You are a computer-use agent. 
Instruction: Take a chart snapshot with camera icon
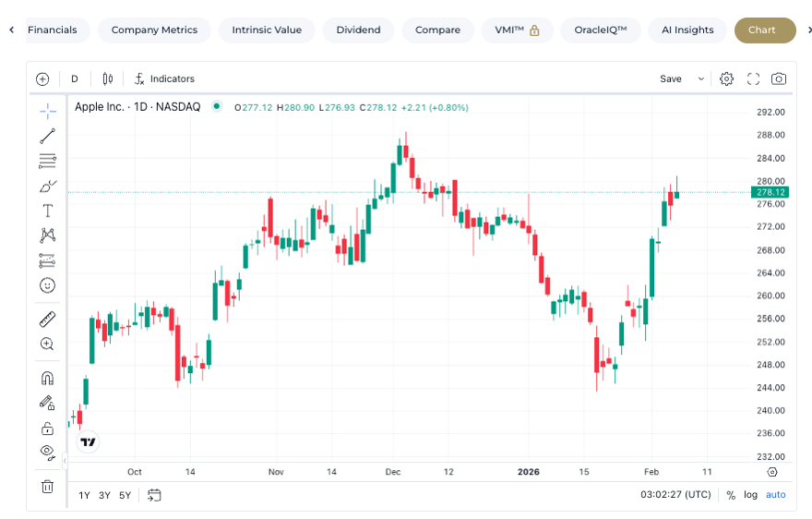tap(779, 78)
